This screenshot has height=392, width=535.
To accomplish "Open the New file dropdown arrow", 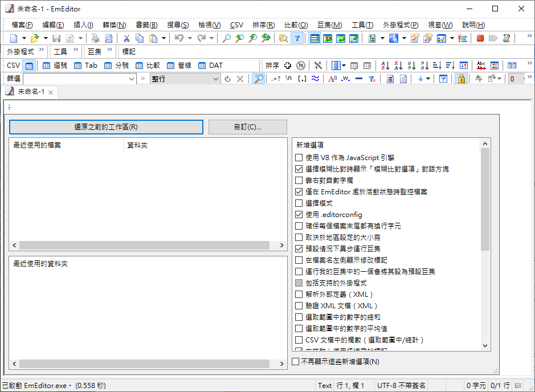I will tap(24, 38).
